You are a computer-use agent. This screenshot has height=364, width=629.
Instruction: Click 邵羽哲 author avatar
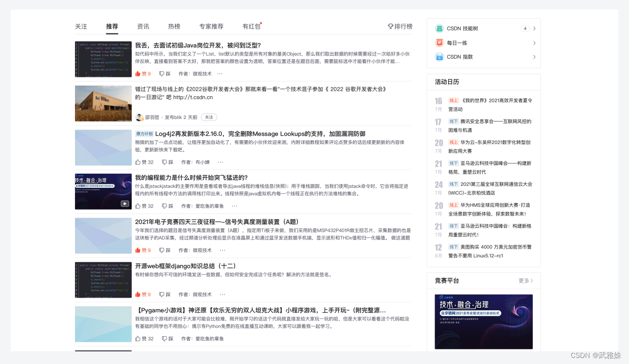[139, 117]
